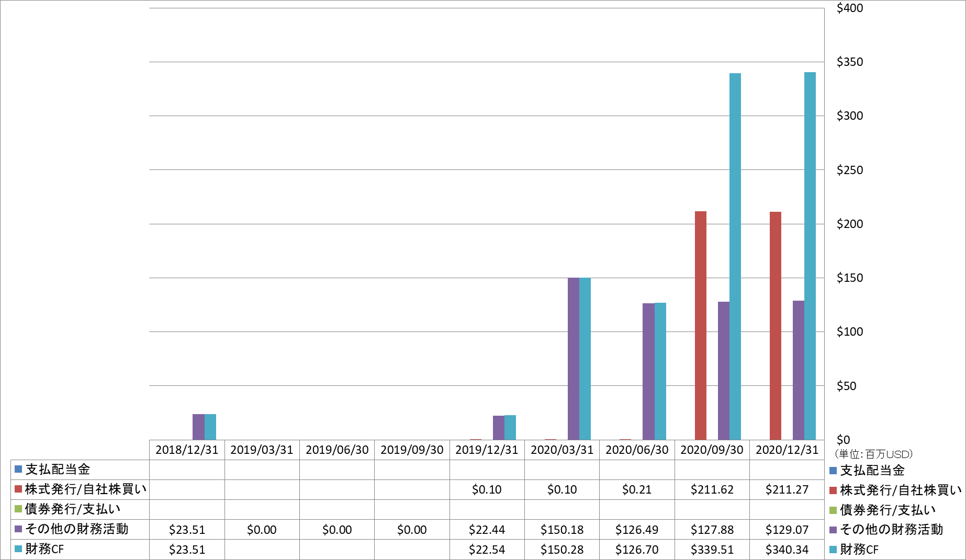Click the $250 axis label

tap(850, 170)
